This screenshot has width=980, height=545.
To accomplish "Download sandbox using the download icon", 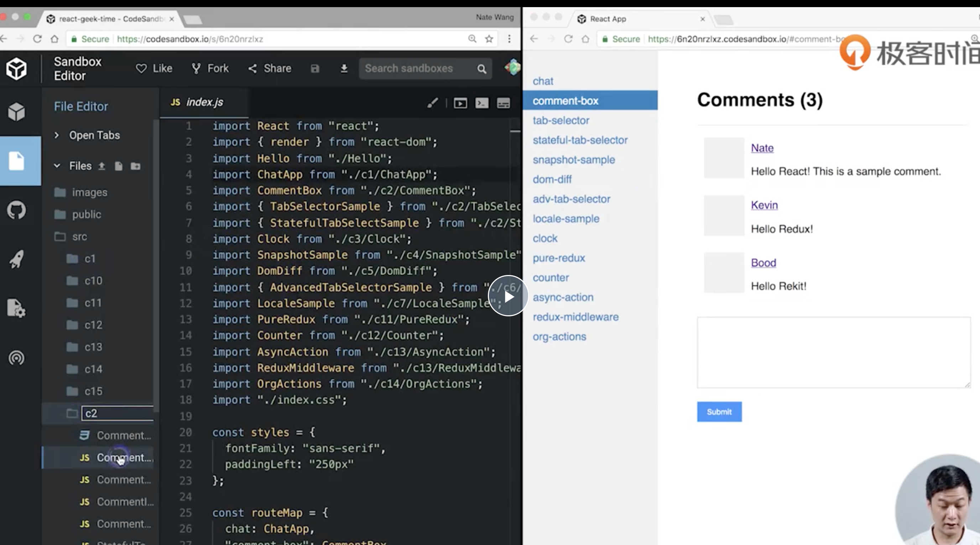I will (x=344, y=68).
